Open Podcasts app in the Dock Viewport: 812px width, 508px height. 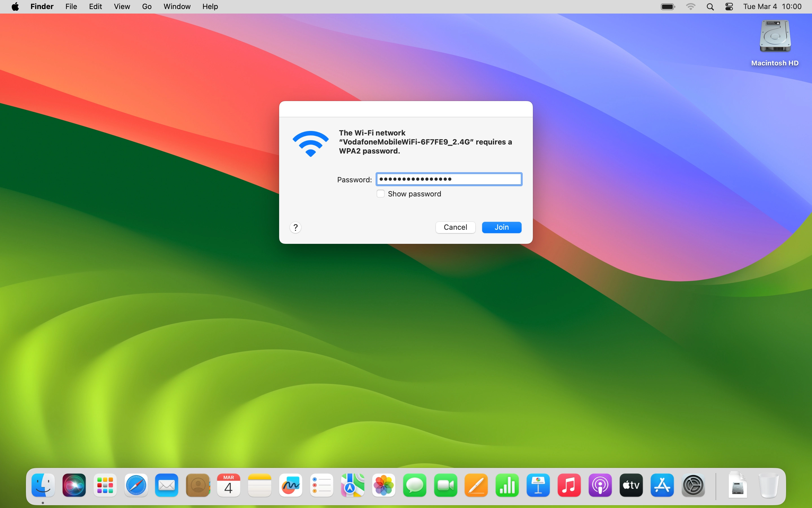[600, 485]
